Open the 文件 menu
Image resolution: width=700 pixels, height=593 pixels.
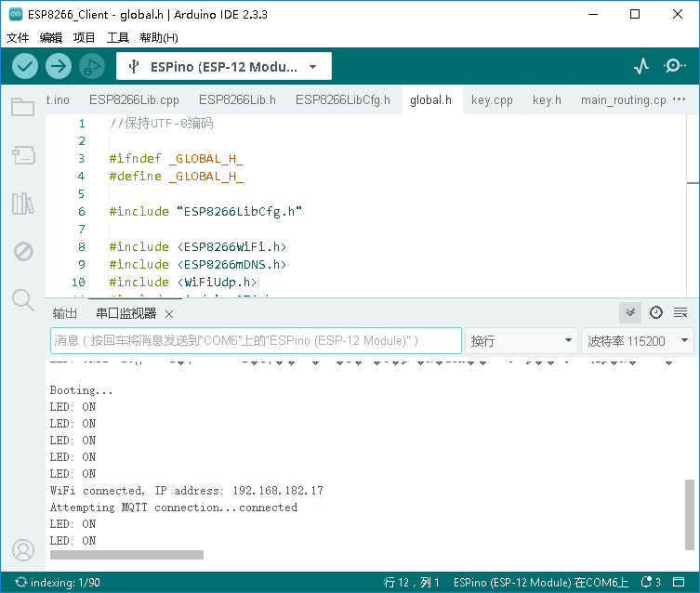tap(18, 37)
